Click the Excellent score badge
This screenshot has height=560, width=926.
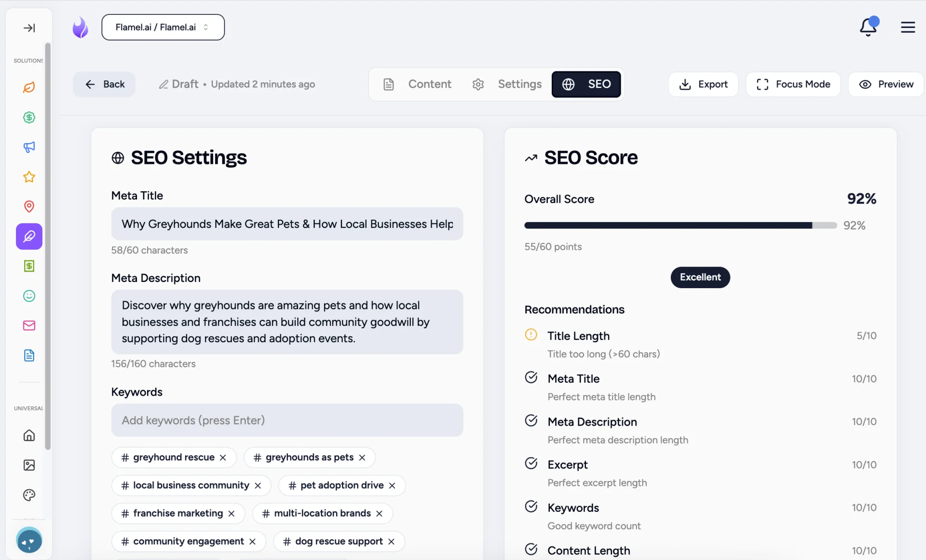(x=700, y=277)
